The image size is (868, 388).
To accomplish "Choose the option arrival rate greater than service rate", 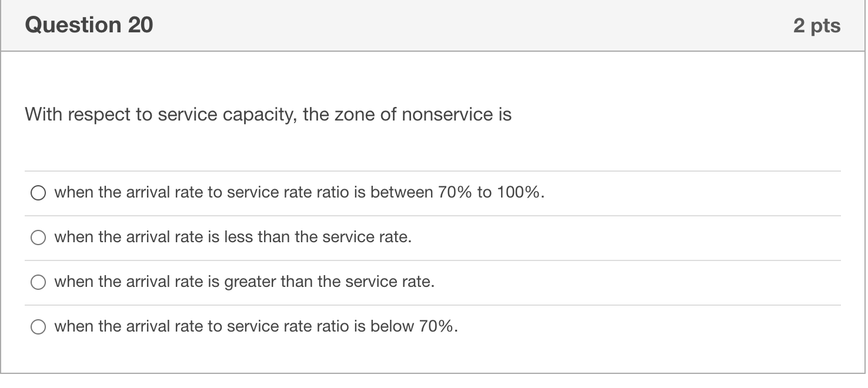I will pyautogui.click(x=38, y=282).
